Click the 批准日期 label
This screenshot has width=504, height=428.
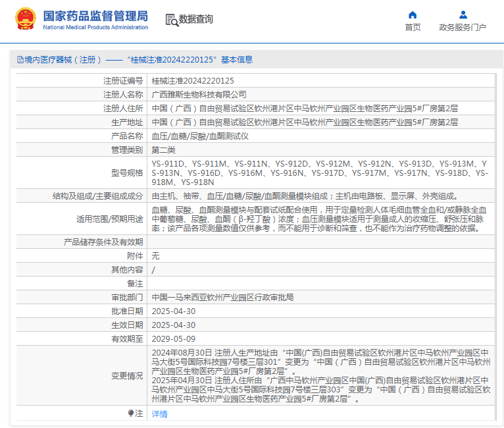click(127, 311)
